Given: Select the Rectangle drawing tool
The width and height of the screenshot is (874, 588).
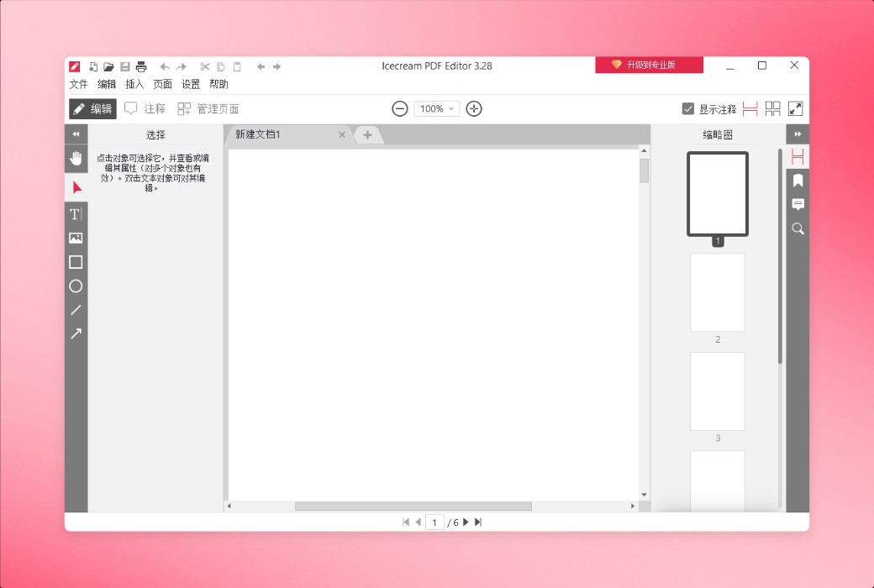Looking at the screenshot, I should click(76, 262).
